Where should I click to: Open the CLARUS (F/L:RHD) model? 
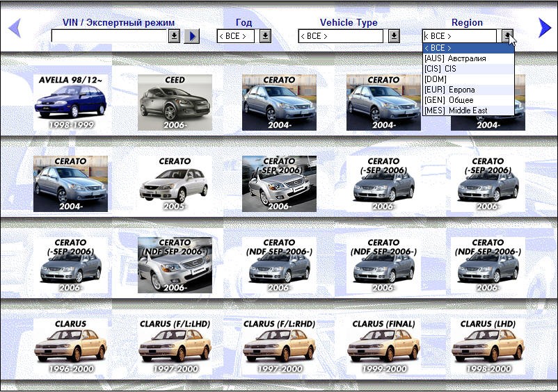[x=280, y=347]
